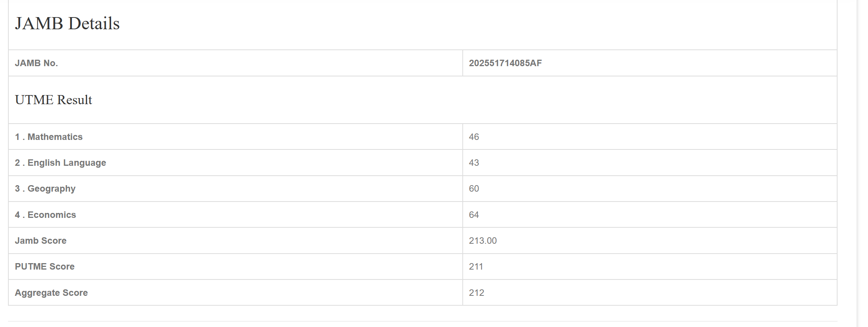Select the JAMB number 202551714085AF

(505, 63)
